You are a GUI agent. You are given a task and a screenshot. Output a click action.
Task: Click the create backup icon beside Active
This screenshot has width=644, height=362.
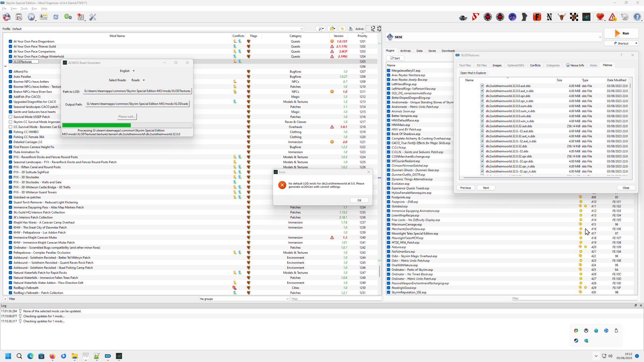(351, 29)
